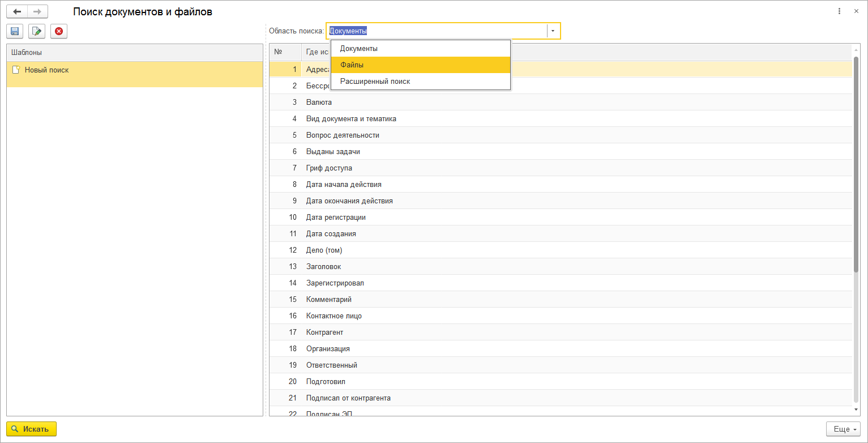Select the Выданы задачи row
Screen dimensions: 868x443
tap(561, 152)
